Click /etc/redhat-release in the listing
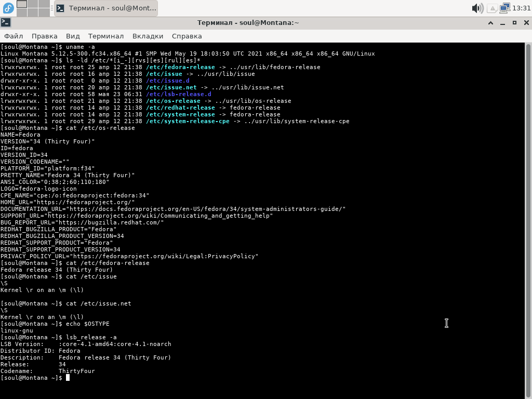The image size is (532, 399). coord(180,108)
